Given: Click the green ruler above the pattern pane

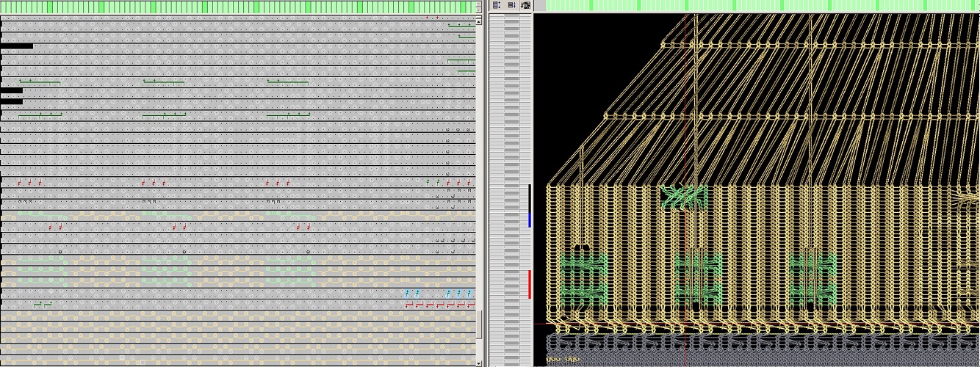Looking at the screenshot, I should tap(237, 7).
